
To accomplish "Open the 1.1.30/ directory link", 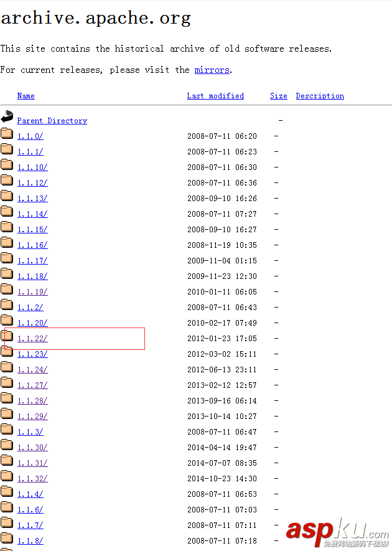I will pyautogui.click(x=32, y=448).
